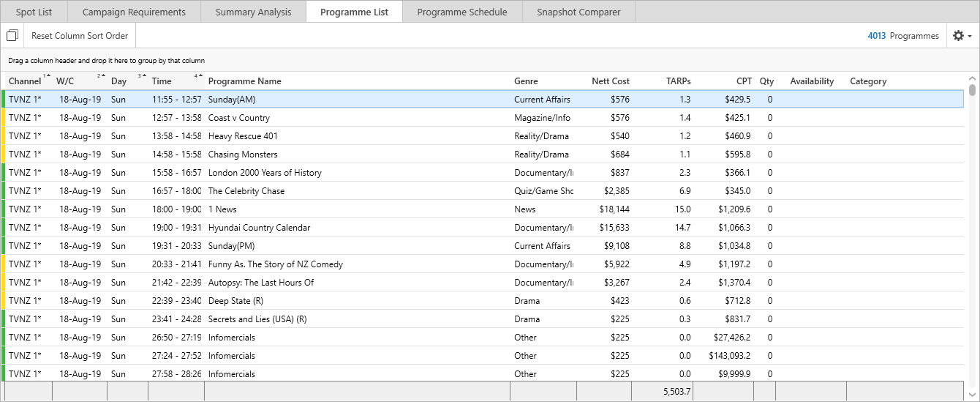Select The Celebrity Chase row

tap(483, 191)
